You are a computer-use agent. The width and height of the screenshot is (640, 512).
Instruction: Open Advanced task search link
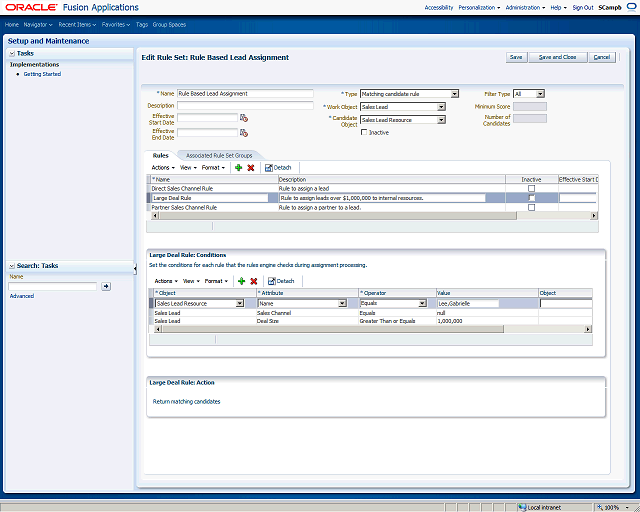coord(22,296)
